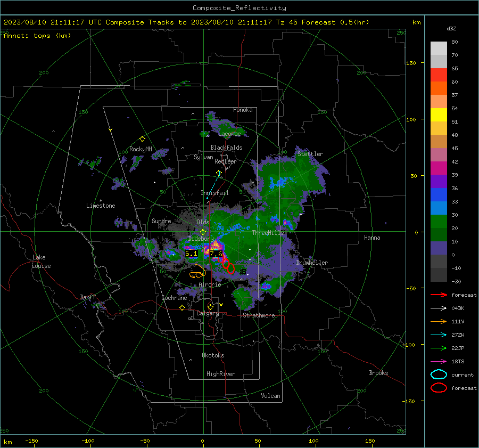Click the yellow diamond marker near RockyMH
Screen dimensions: 479x448
pos(142,139)
